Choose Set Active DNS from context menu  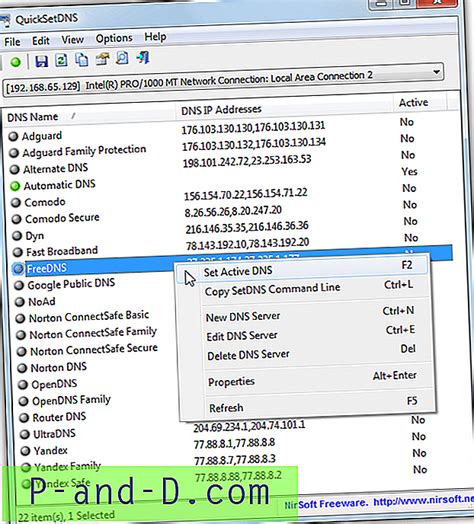pos(302,269)
